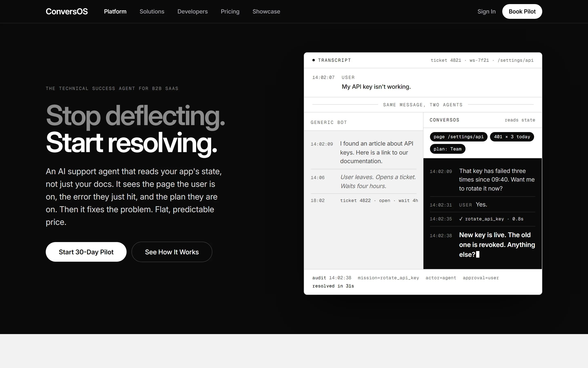Click 'mission=rotate_api_key' audit field
The height and width of the screenshot is (368, 588).
coord(388,278)
